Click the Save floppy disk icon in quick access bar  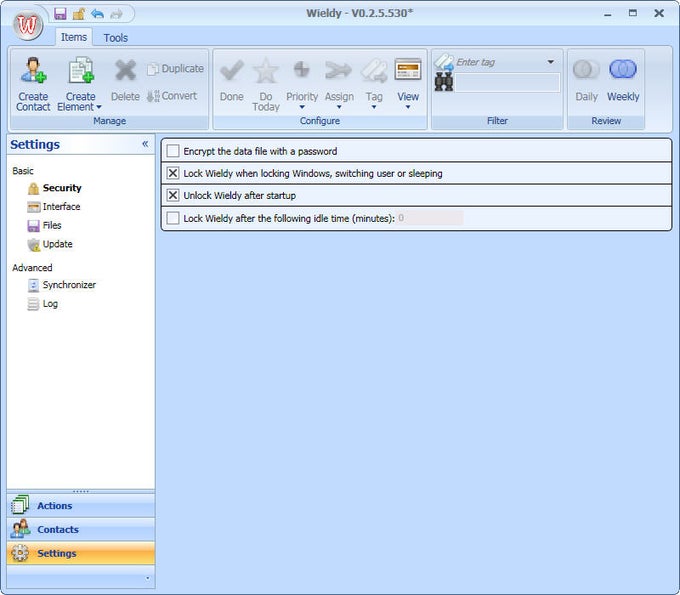(x=60, y=13)
